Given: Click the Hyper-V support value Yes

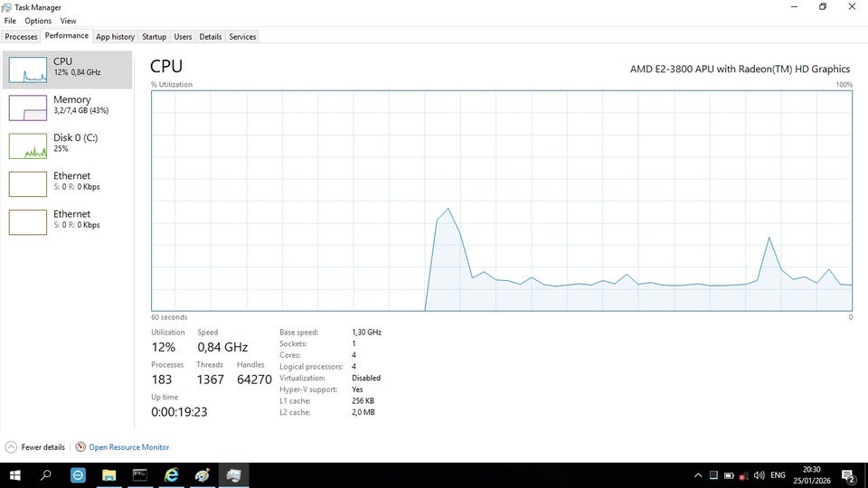Looking at the screenshot, I should (357, 389).
